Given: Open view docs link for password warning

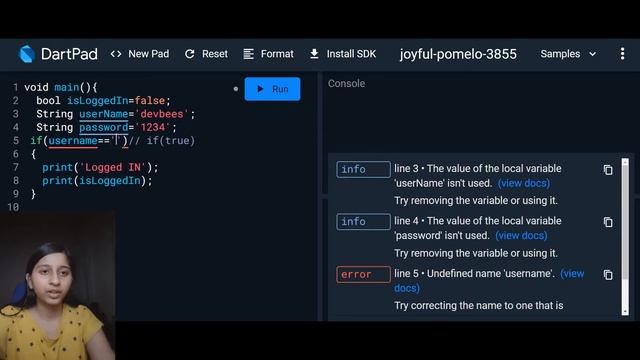Looking at the screenshot, I should [x=521, y=236].
